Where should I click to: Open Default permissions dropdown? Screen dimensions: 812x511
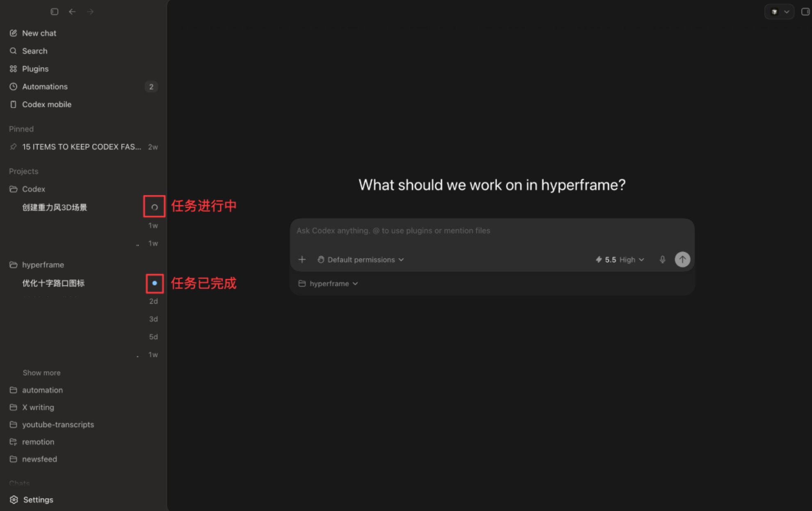(x=361, y=260)
